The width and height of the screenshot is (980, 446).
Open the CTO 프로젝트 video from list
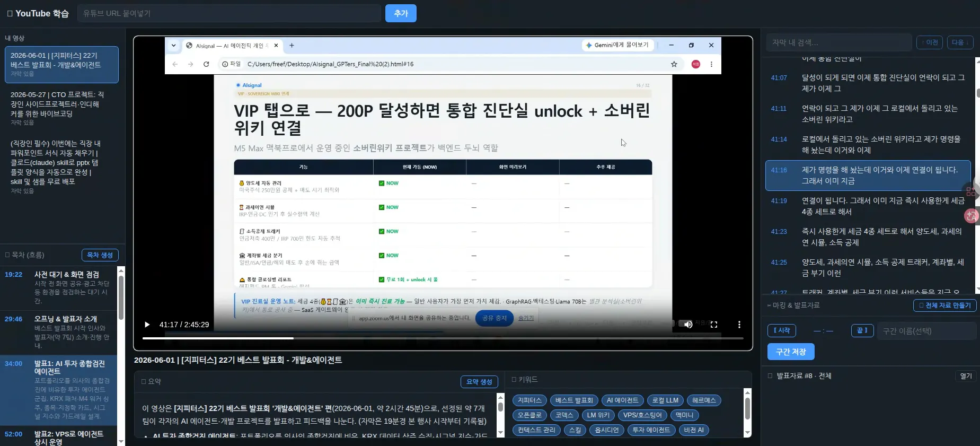[x=61, y=108]
